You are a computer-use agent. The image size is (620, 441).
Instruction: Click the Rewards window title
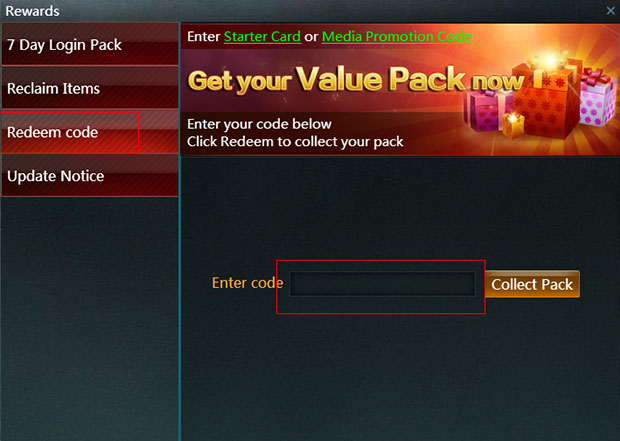tap(32, 11)
